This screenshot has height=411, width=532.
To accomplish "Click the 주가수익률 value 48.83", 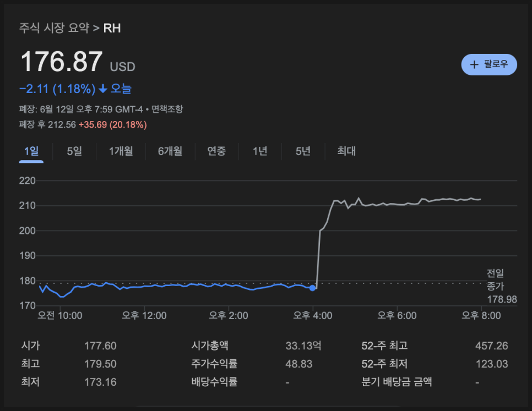I will (299, 364).
